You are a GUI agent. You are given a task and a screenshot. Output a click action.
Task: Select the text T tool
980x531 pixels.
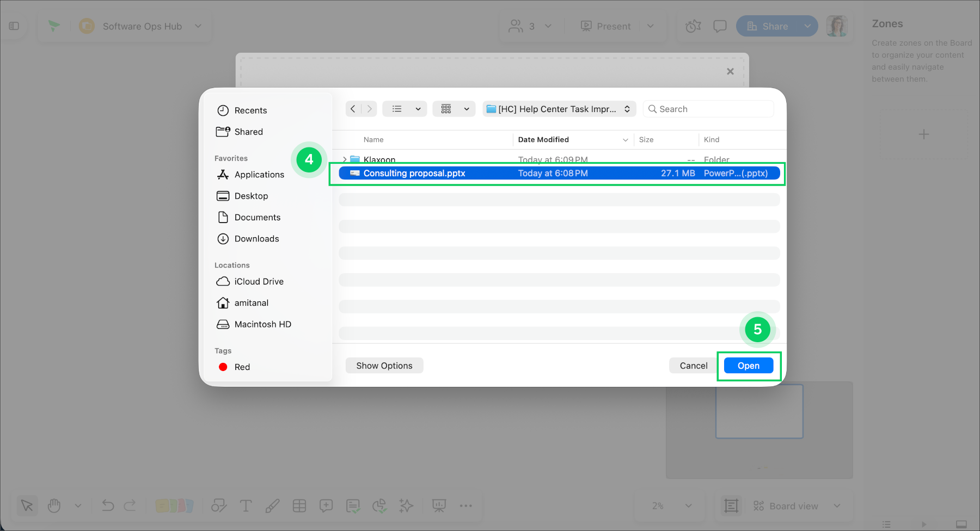click(246, 506)
